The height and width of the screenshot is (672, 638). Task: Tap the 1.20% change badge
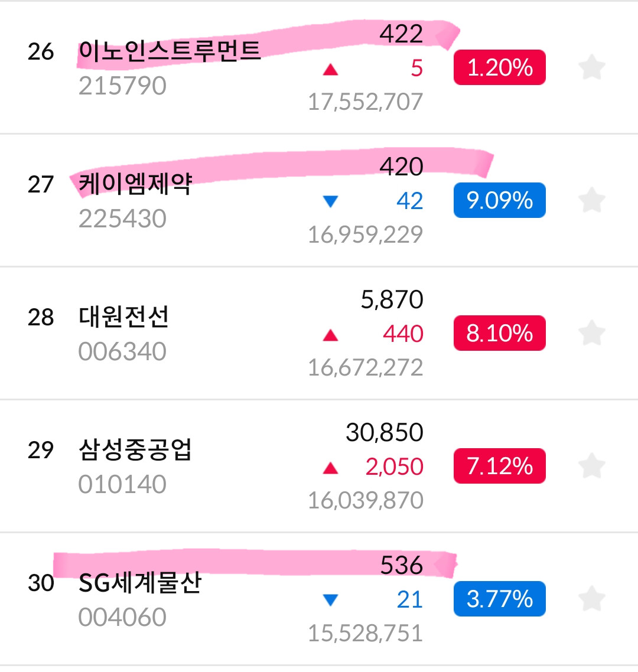point(500,67)
